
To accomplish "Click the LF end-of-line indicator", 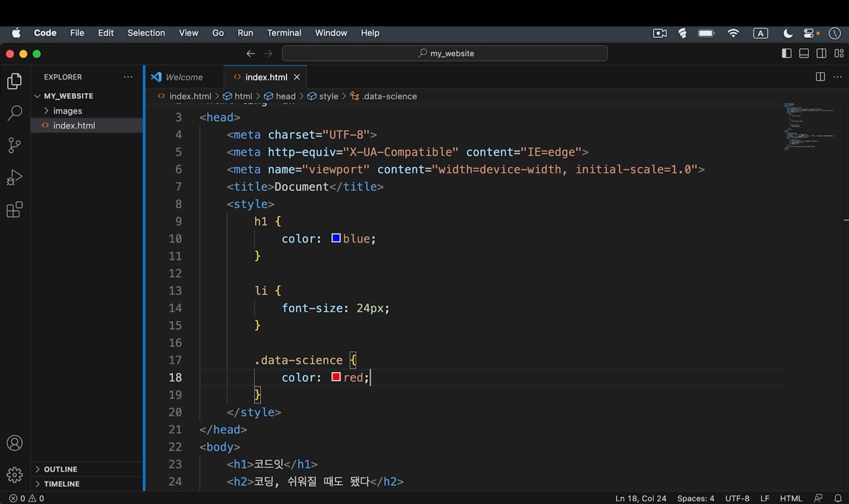I will click(x=765, y=498).
